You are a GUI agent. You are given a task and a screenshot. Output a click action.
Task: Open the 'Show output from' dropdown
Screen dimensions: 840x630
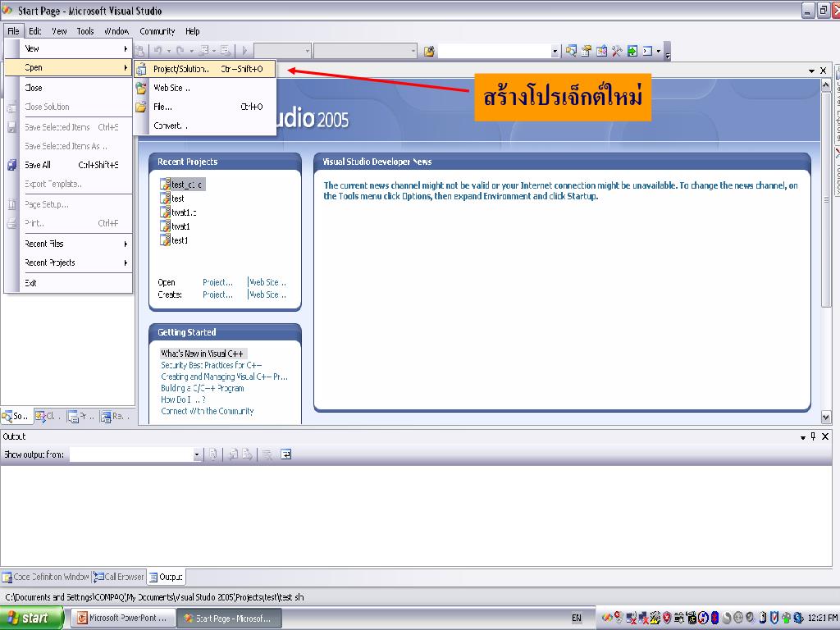click(x=197, y=454)
